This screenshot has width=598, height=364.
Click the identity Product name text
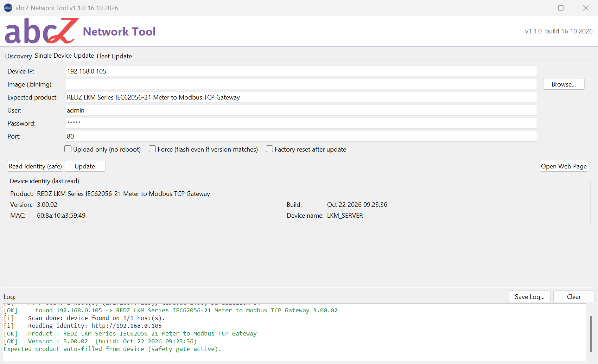tap(123, 193)
